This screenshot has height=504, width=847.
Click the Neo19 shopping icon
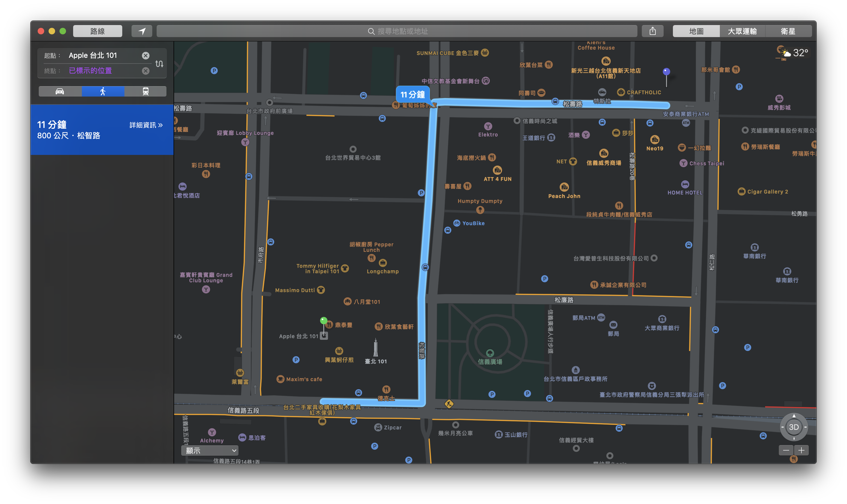pos(655,140)
